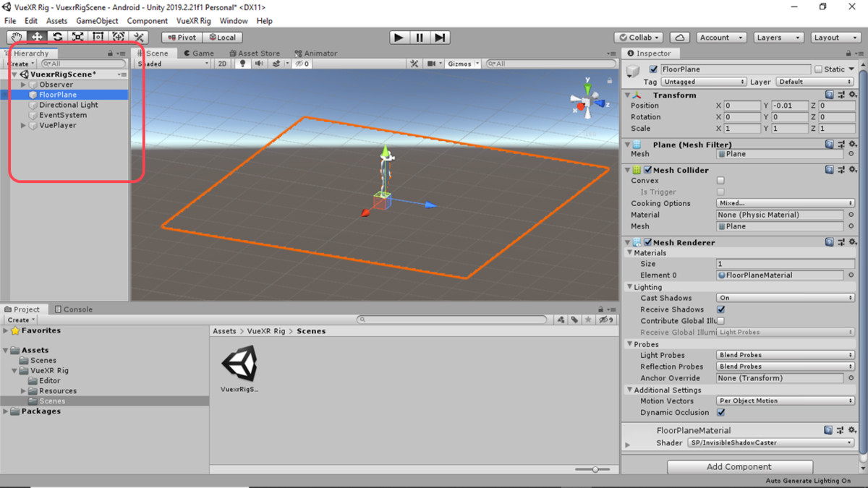
Task: Open the Gizmos dropdown
Action: pyautogui.click(x=462, y=64)
